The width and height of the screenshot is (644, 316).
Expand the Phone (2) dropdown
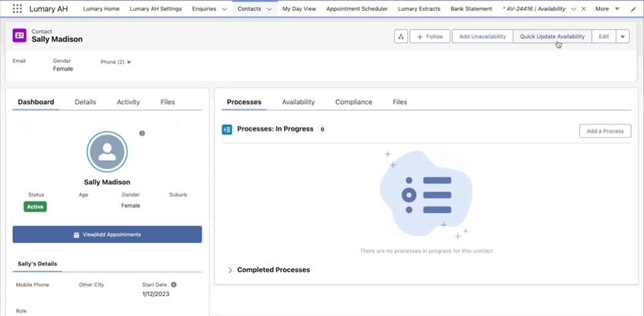(x=129, y=62)
